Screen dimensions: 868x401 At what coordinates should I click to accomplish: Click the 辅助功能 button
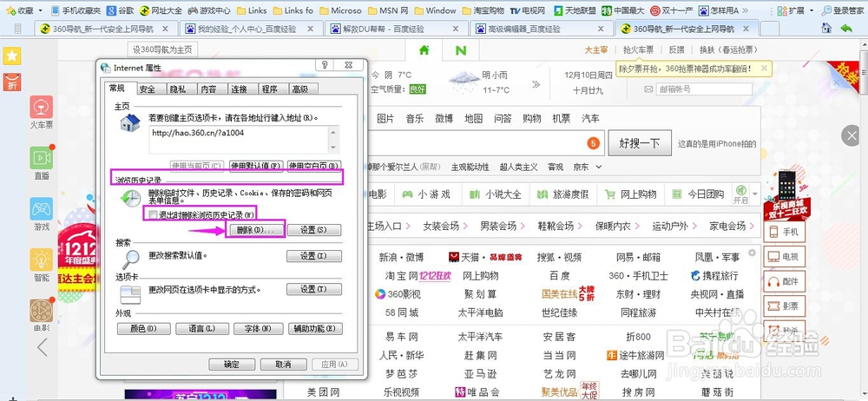[316, 329]
